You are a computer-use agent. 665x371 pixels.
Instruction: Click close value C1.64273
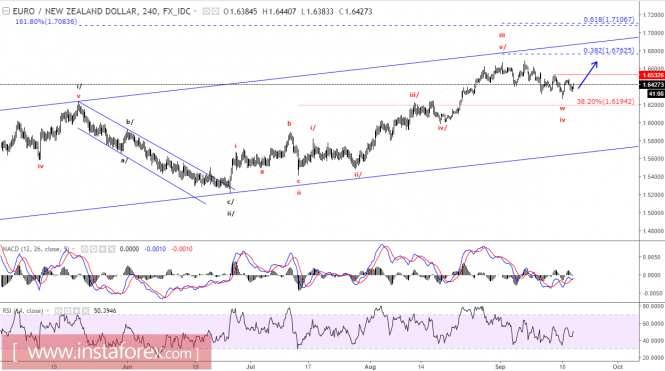click(x=355, y=11)
